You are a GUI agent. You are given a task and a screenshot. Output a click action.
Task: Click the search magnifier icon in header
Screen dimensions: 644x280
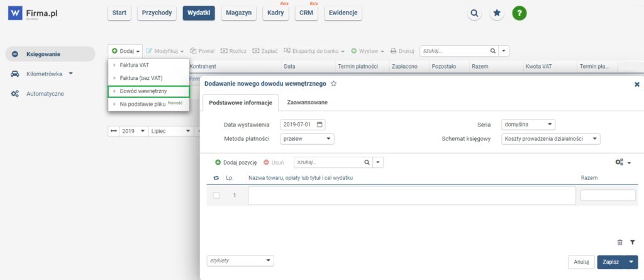click(475, 13)
